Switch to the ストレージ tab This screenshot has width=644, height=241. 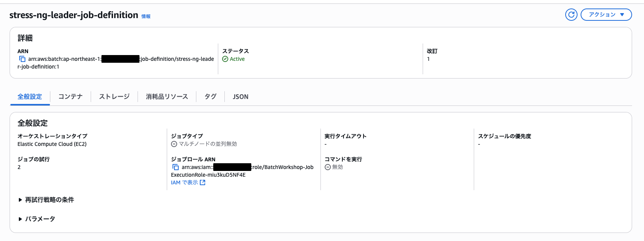pos(114,97)
